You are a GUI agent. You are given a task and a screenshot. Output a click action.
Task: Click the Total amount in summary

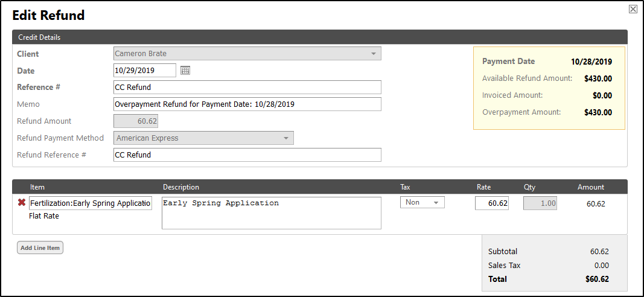[597, 279]
